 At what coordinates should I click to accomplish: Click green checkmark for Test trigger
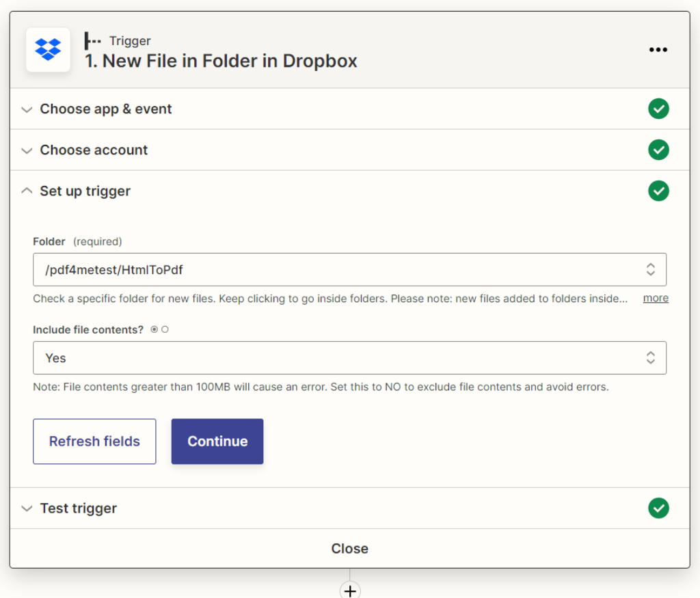(x=658, y=508)
